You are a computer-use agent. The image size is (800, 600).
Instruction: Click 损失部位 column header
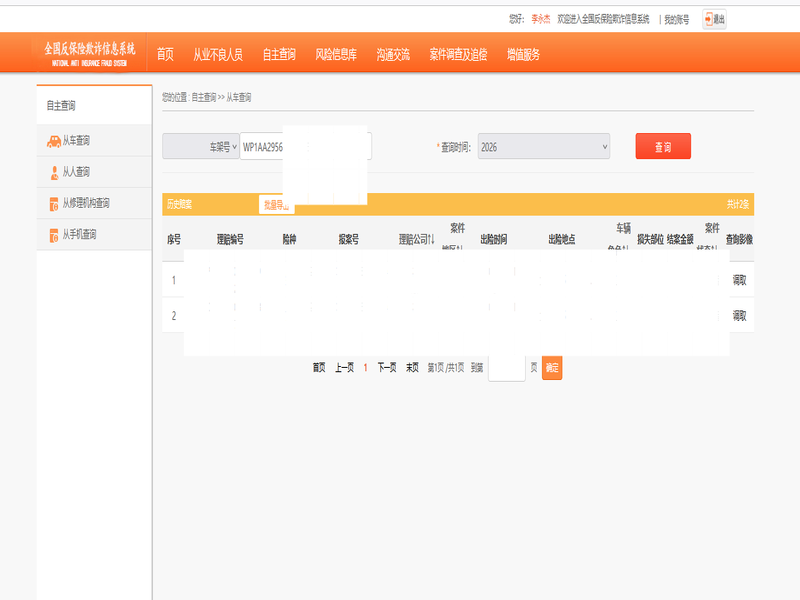pyautogui.click(x=650, y=239)
